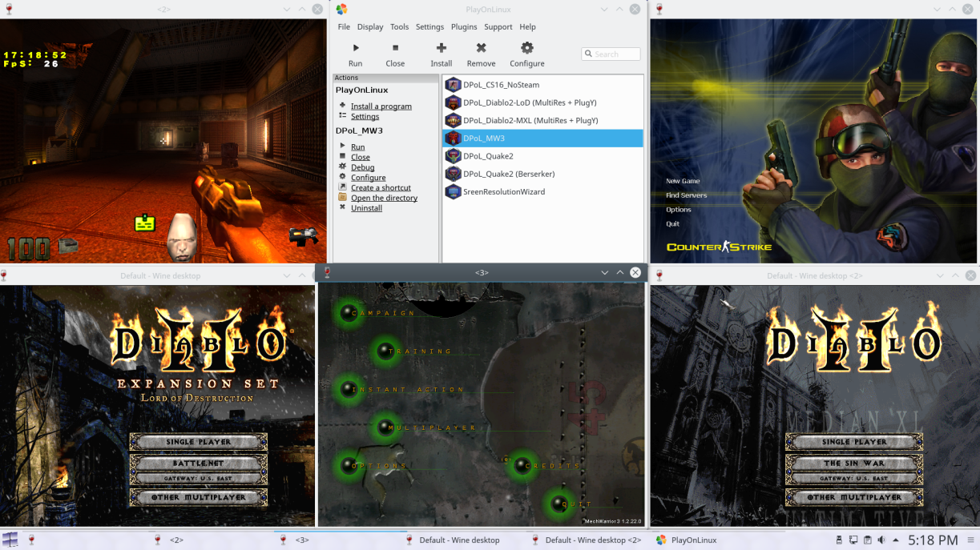Click the arrow icon beside Create a shortcut
Screen dimensions: 980x550
point(343,187)
